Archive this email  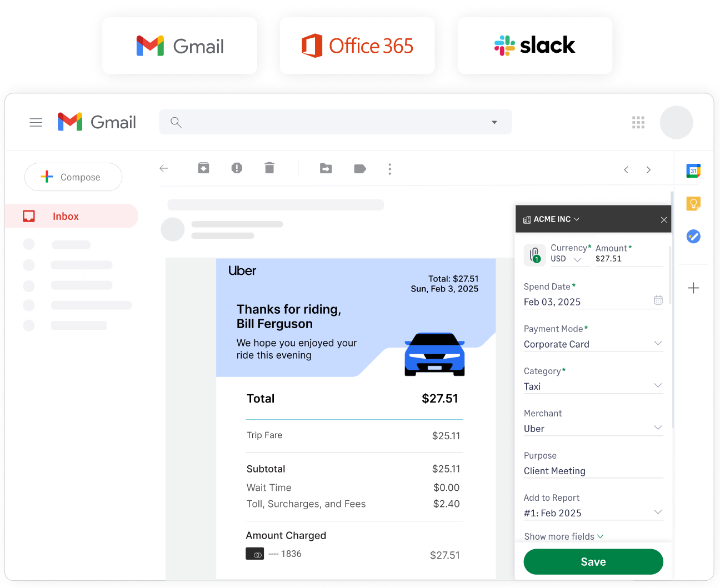click(x=203, y=168)
